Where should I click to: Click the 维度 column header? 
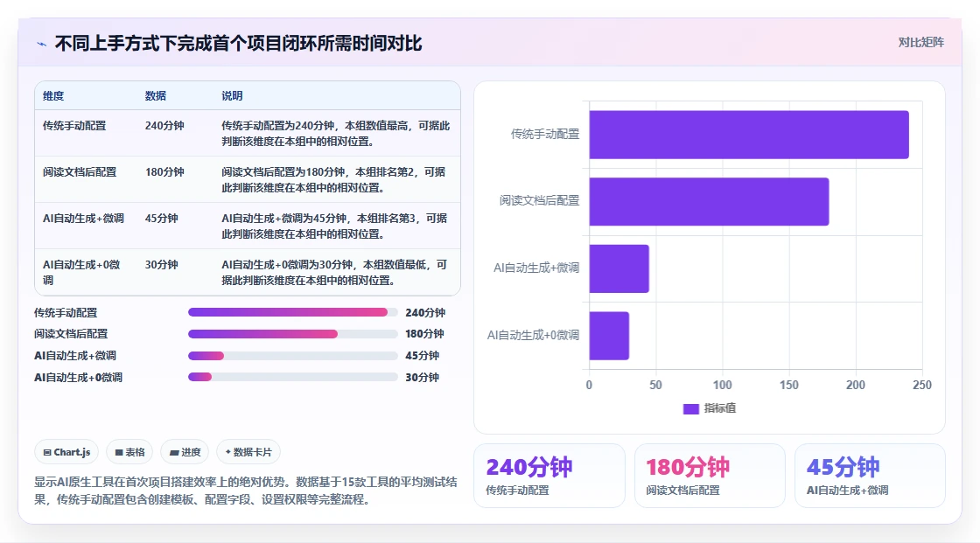point(53,95)
